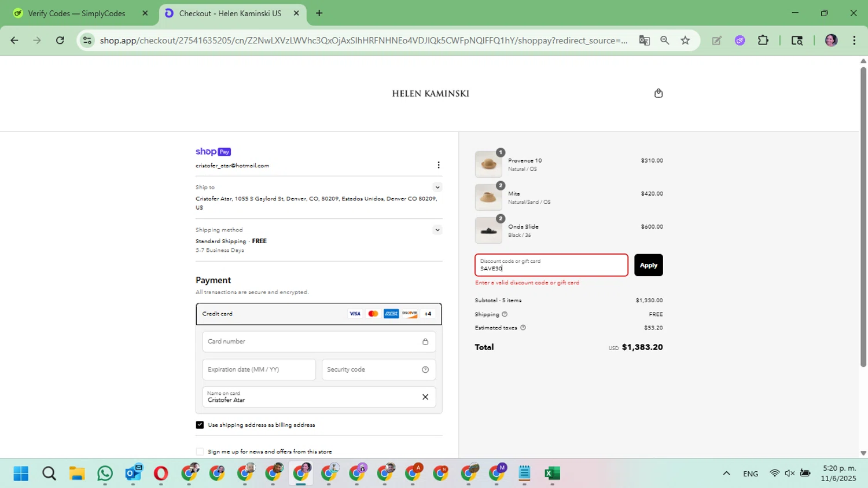868x488 pixels.
Task: Click the Shop Pay logo
Action: (213, 152)
